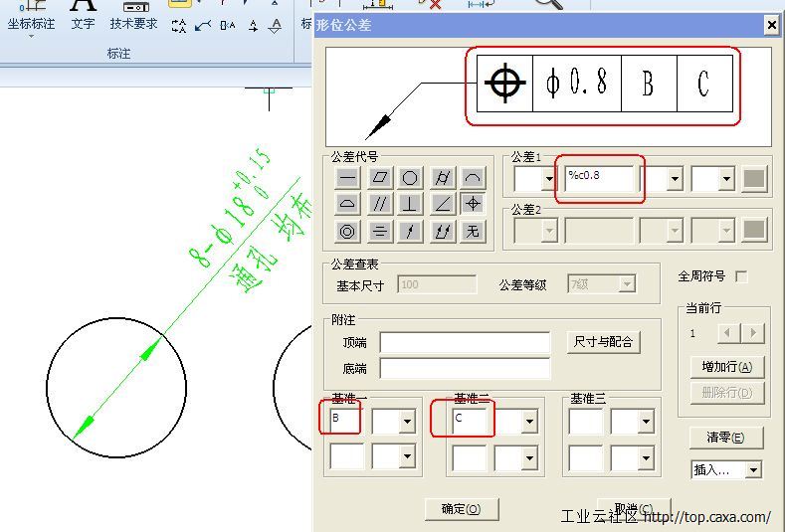Click the 底端 note input field
Screen dimensions: 785x532
click(x=465, y=369)
